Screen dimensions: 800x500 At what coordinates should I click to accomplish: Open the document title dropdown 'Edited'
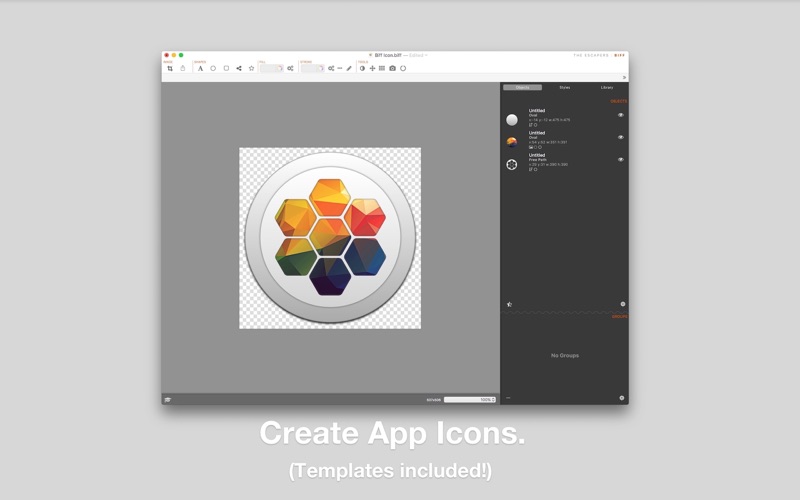click(x=418, y=55)
